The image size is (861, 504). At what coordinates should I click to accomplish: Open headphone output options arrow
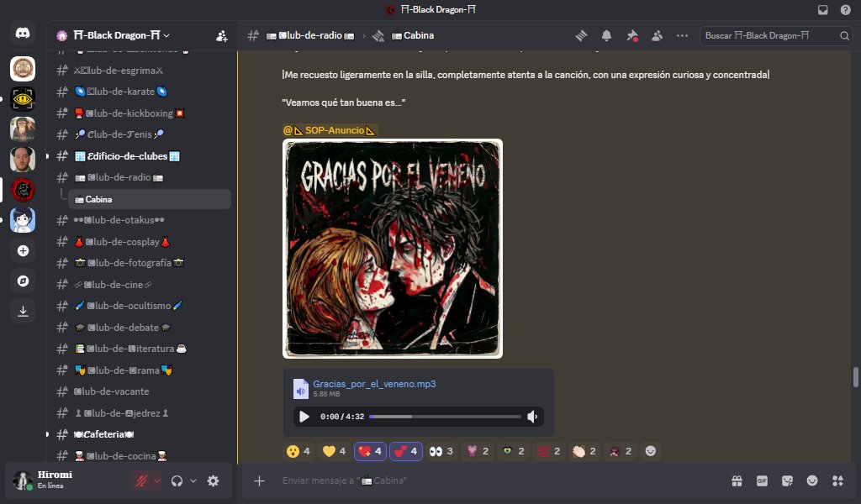click(x=193, y=481)
